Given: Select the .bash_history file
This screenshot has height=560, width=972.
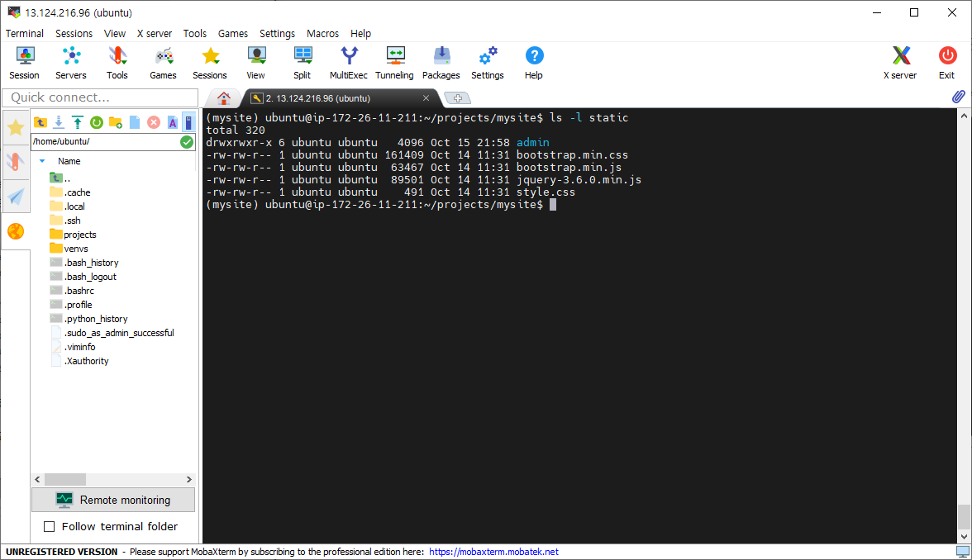Looking at the screenshot, I should coord(84,263).
